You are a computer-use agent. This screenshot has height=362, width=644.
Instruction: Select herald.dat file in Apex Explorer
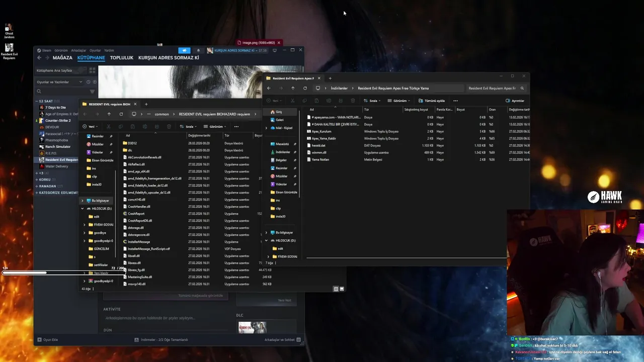[318, 145]
